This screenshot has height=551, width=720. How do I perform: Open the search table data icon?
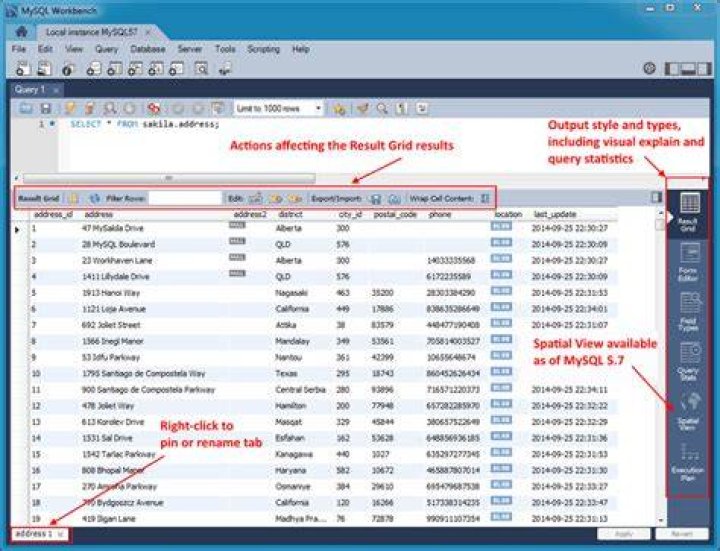click(201, 69)
